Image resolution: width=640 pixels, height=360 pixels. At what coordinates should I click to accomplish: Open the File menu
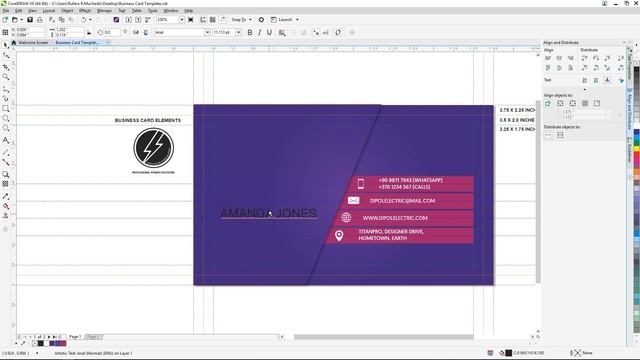point(6,11)
